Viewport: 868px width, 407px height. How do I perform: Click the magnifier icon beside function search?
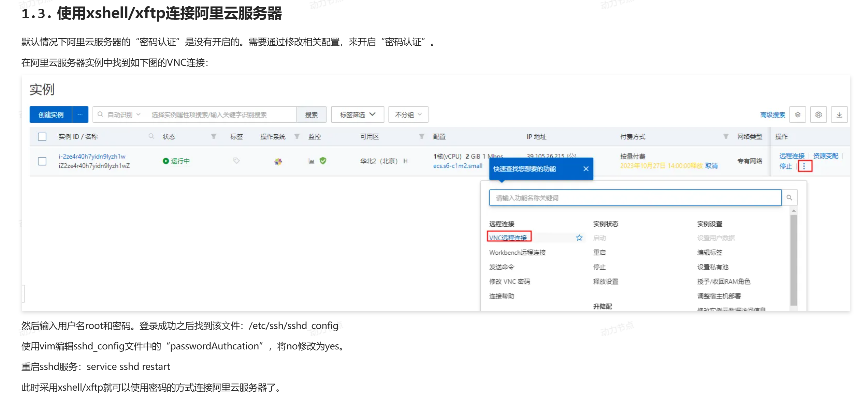pyautogui.click(x=789, y=198)
